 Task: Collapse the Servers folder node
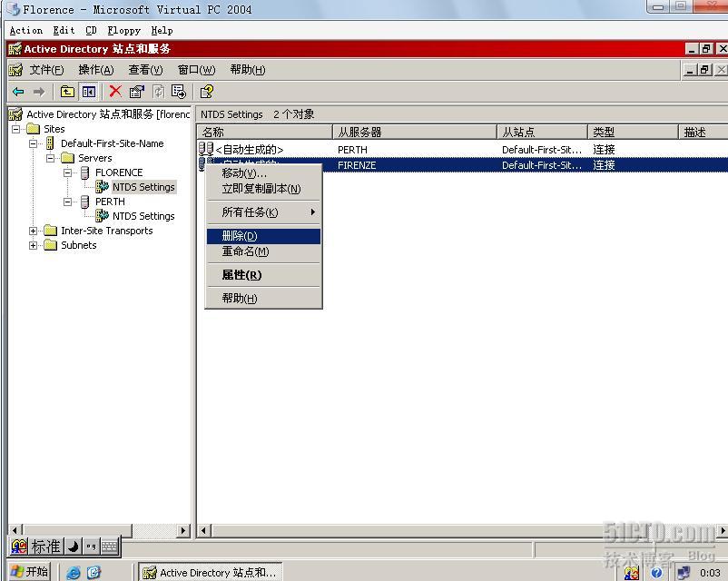point(50,158)
